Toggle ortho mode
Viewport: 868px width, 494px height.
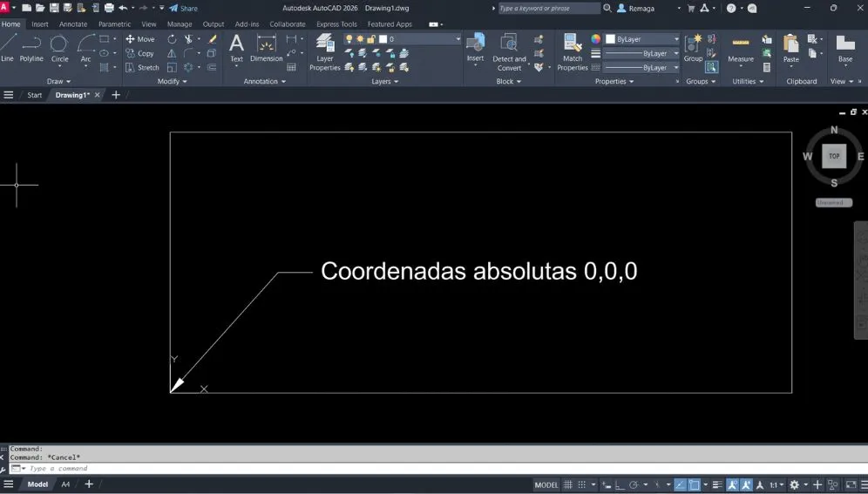[x=620, y=485]
